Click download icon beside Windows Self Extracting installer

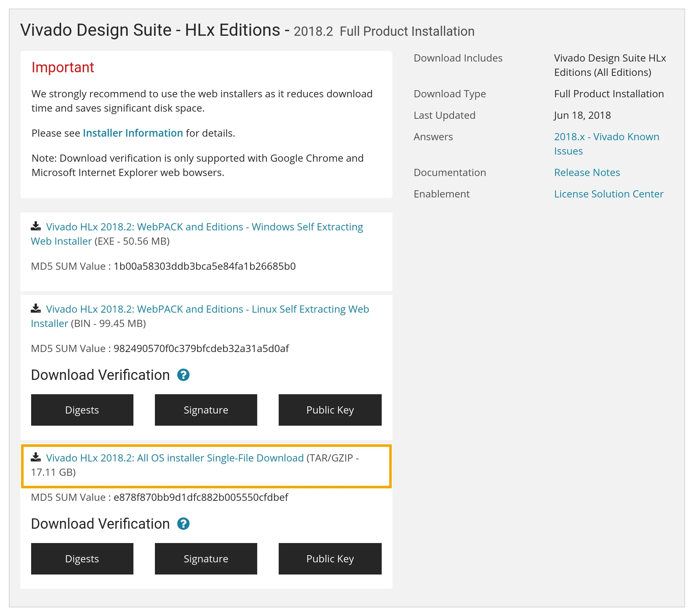36,226
